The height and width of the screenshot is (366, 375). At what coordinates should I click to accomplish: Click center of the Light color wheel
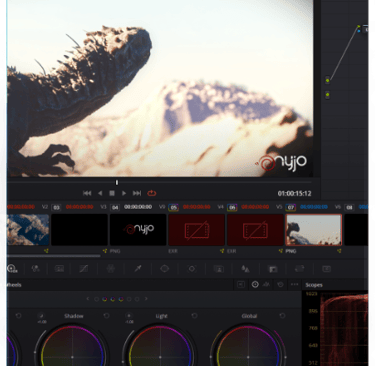click(160, 357)
